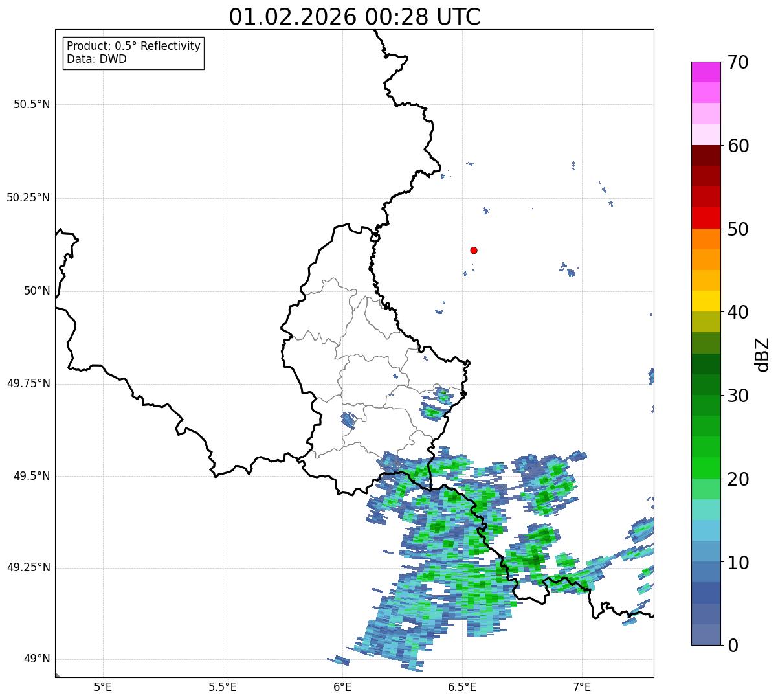Click the 5°E longitude label

(x=103, y=686)
